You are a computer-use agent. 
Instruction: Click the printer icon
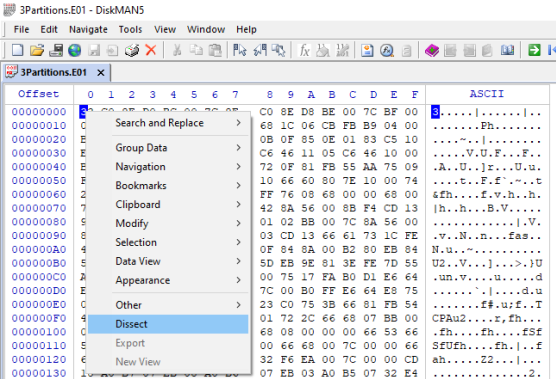tap(132, 50)
